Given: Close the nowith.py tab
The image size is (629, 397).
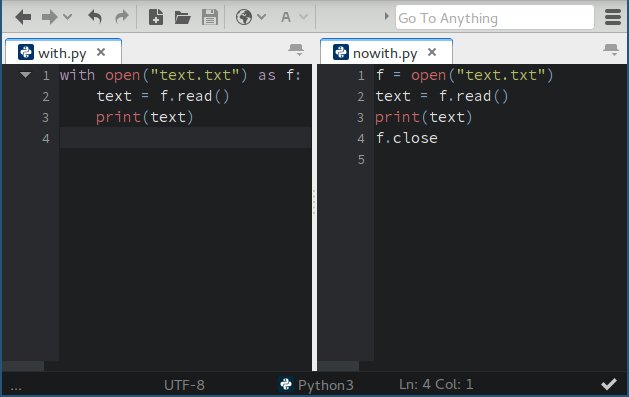Looking at the screenshot, I should click(432, 52).
